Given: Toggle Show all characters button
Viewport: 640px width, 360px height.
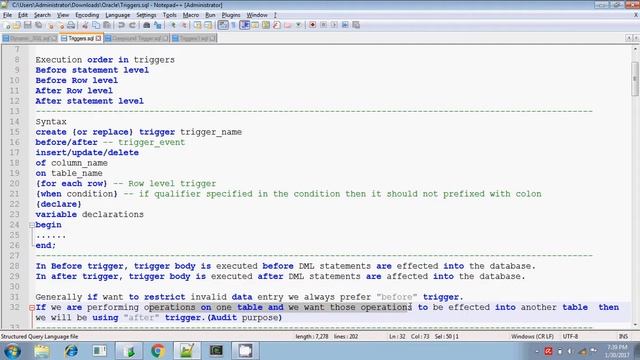Looking at the screenshot, I should [234, 25].
